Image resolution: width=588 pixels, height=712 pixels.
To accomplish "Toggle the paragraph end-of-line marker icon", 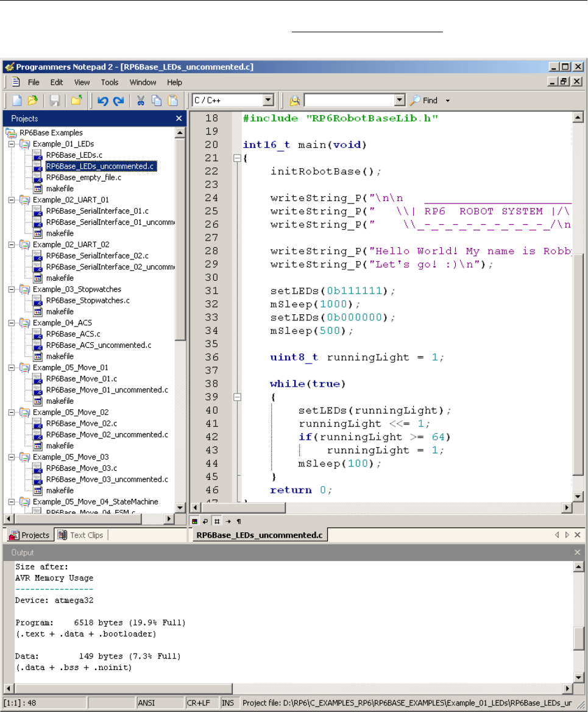I will click(239, 521).
